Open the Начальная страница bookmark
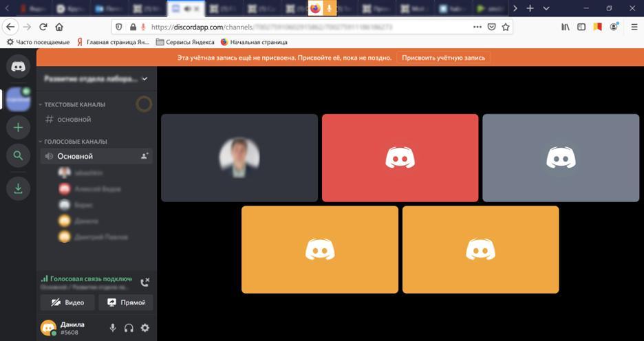This screenshot has width=644, height=341. (x=254, y=42)
